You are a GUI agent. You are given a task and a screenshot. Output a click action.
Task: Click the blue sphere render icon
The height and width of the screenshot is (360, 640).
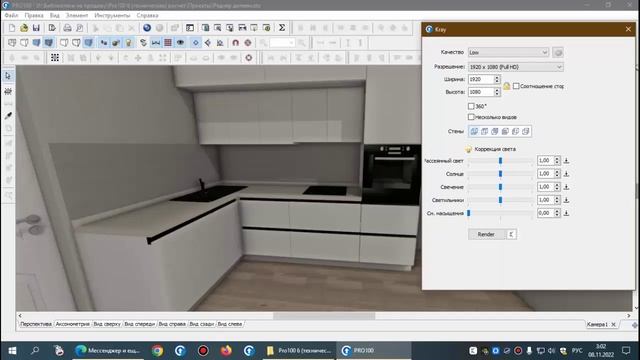(147, 28)
